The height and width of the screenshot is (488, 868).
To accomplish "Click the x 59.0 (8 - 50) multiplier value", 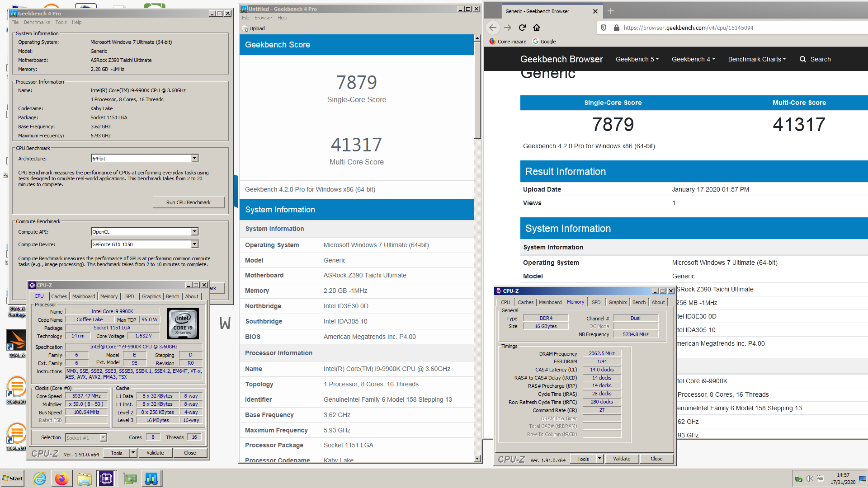I will [87, 404].
